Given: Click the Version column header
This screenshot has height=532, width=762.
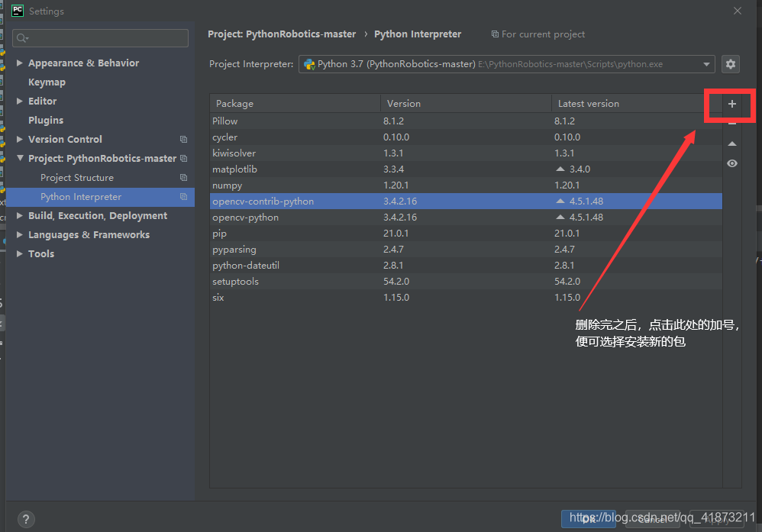Looking at the screenshot, I should pos(466,104).
